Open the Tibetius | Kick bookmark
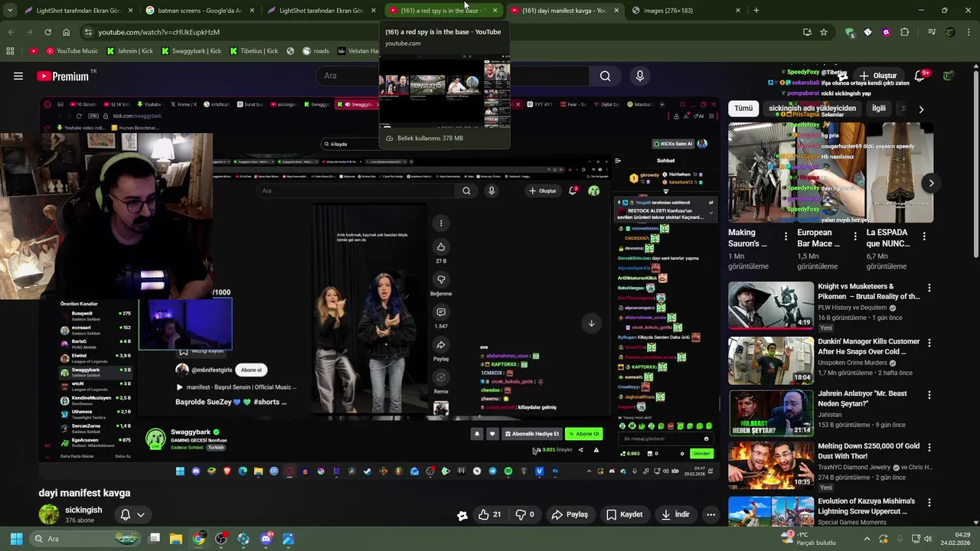Image resolution: width=980 pixels, height=551 pixels. coord(253,51)
